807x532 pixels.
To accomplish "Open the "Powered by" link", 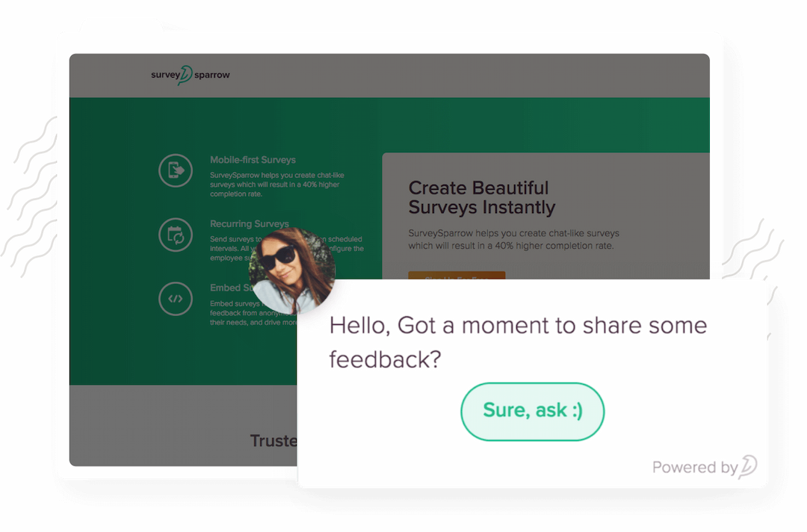I will pyautogui.click(x=695, y=468).
